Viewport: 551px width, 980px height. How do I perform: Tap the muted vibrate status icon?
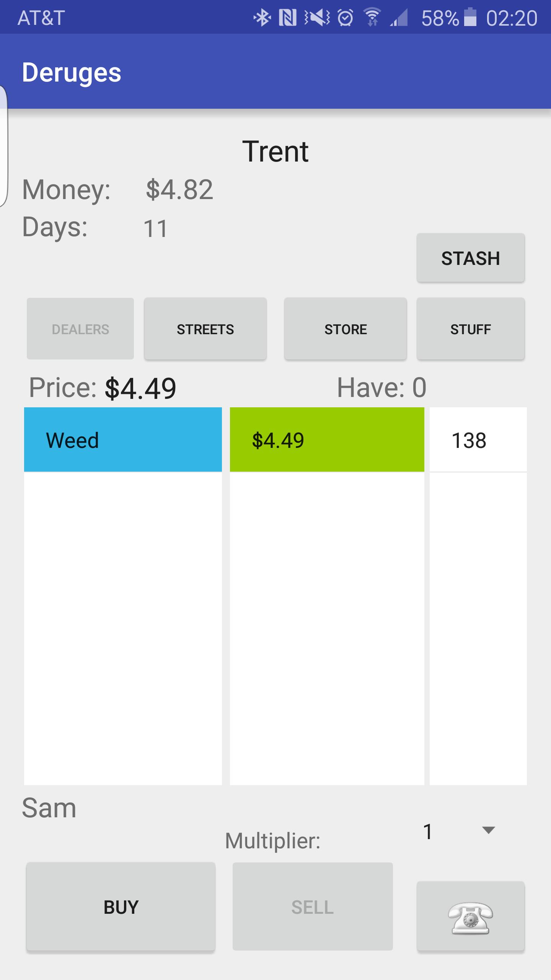(x=317, y=18)
